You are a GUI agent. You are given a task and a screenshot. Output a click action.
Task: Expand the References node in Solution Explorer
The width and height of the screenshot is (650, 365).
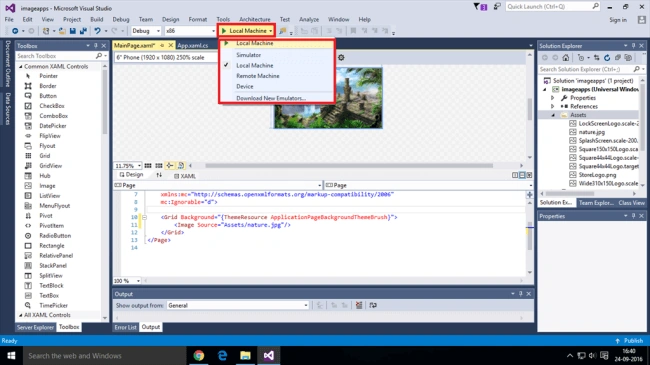553,106
